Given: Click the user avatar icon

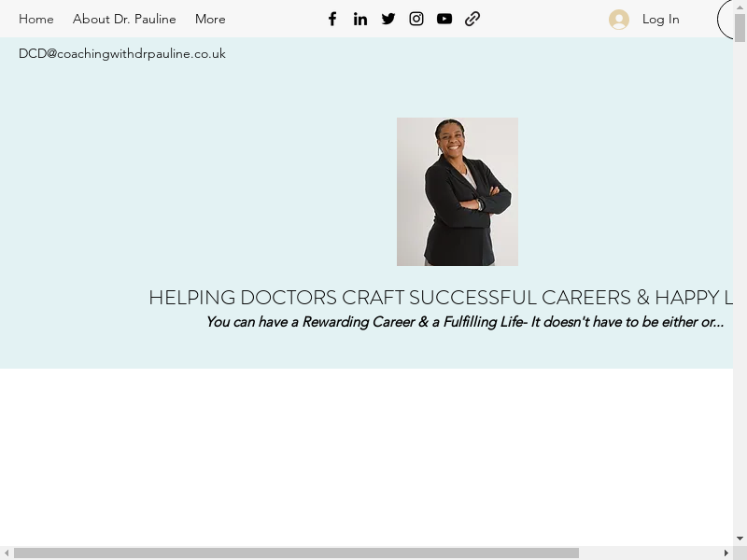Looking at the screenshot, I should [619, 20].
